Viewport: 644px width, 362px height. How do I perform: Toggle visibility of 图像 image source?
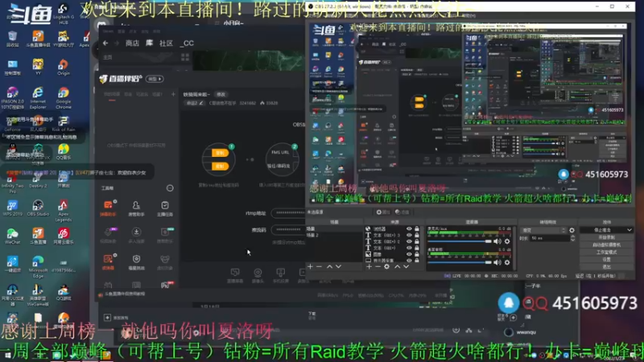point(409,254)
